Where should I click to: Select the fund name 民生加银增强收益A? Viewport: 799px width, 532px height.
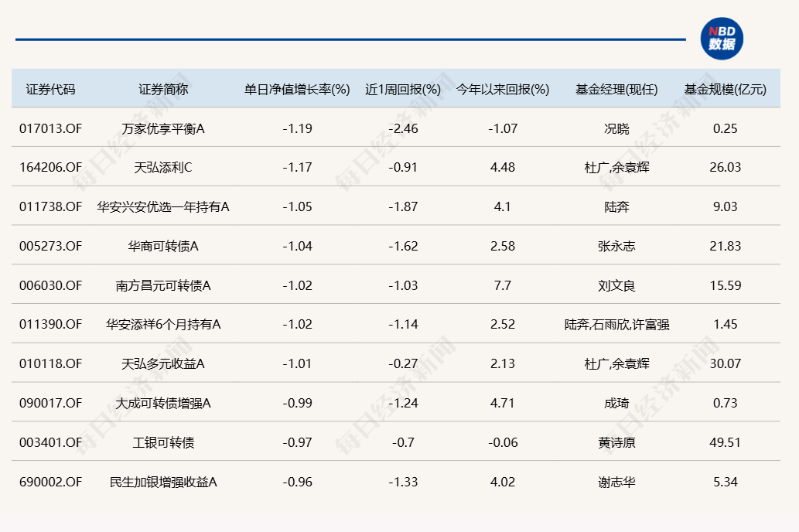tap(163, 482)
